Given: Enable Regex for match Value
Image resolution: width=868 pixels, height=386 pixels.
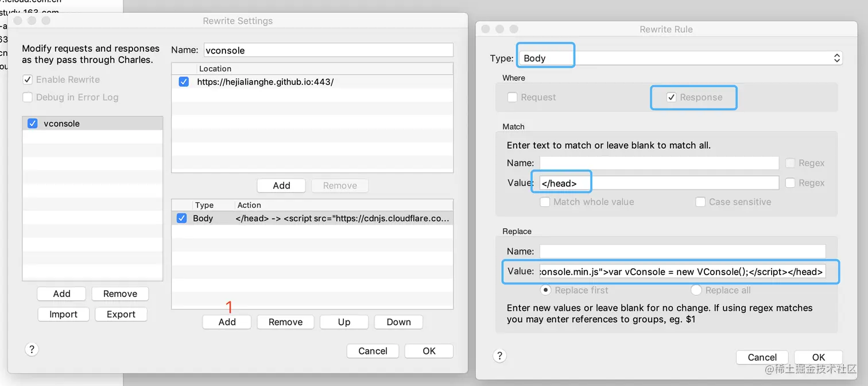Looking at the screenshot, I should [x=790, y=183].
